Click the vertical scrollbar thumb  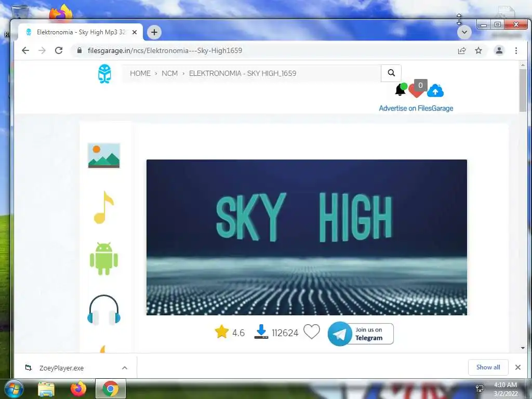(x=523, y=90)
